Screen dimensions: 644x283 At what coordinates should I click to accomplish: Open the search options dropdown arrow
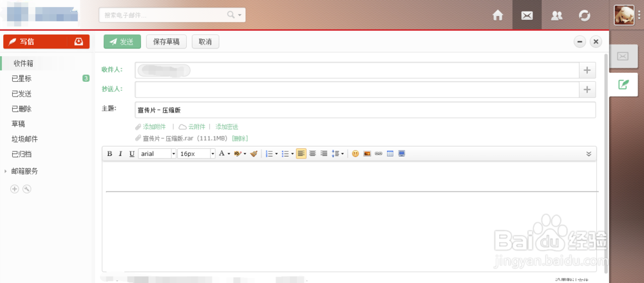click(240, 15)
